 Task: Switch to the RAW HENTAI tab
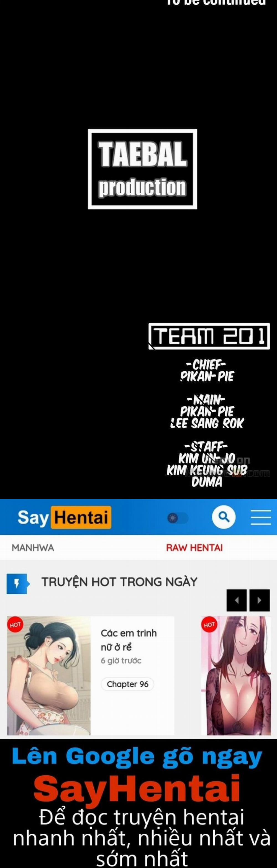[194, 548]
